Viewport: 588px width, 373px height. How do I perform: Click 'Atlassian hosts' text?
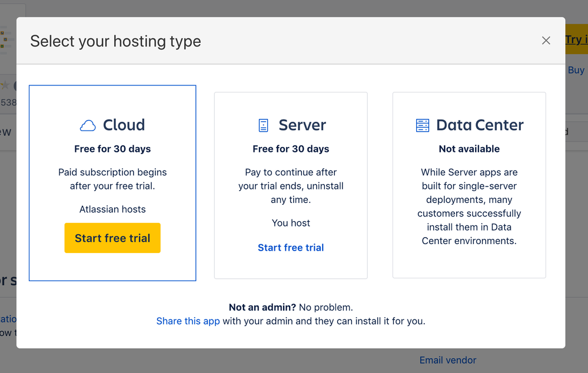pyautogui.click(x=112, y=209)
